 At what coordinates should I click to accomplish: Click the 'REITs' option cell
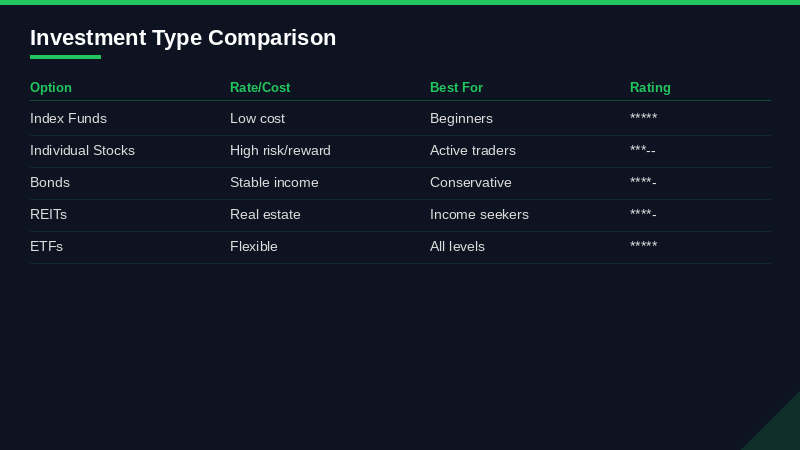coord(48,215)
